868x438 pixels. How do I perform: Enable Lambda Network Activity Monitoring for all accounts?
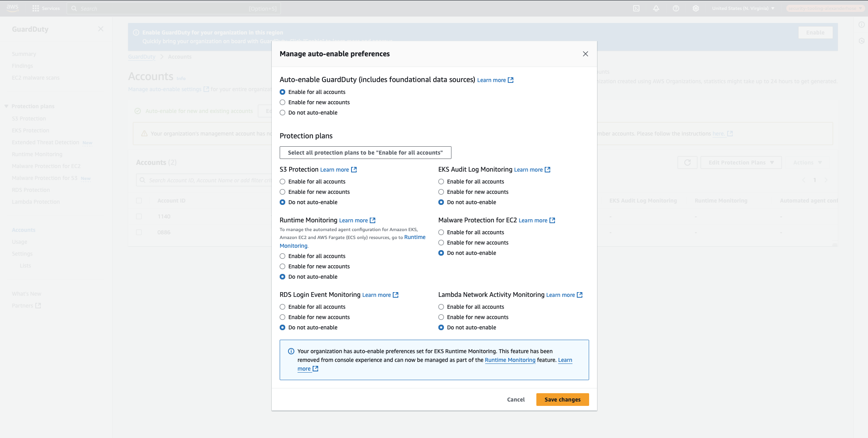coord(441,307)
